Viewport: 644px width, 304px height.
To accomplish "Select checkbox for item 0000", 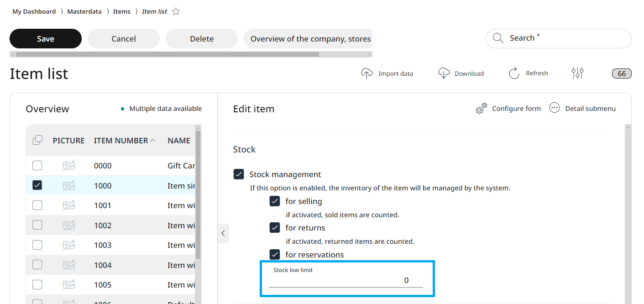I will coord(37,166).
